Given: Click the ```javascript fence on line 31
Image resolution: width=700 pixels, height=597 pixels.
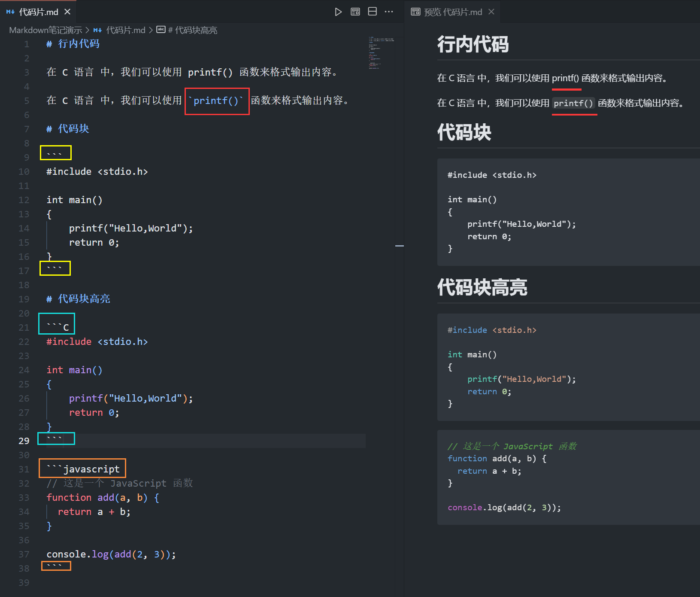Looking at the screenshot, I should 83,469.
